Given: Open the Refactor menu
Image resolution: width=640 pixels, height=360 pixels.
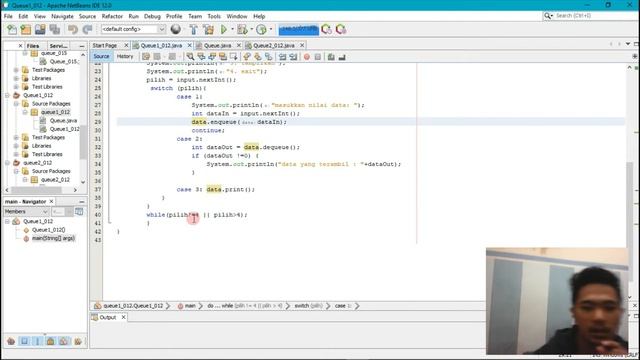Looking at the screenshot, I should point(112,16).
